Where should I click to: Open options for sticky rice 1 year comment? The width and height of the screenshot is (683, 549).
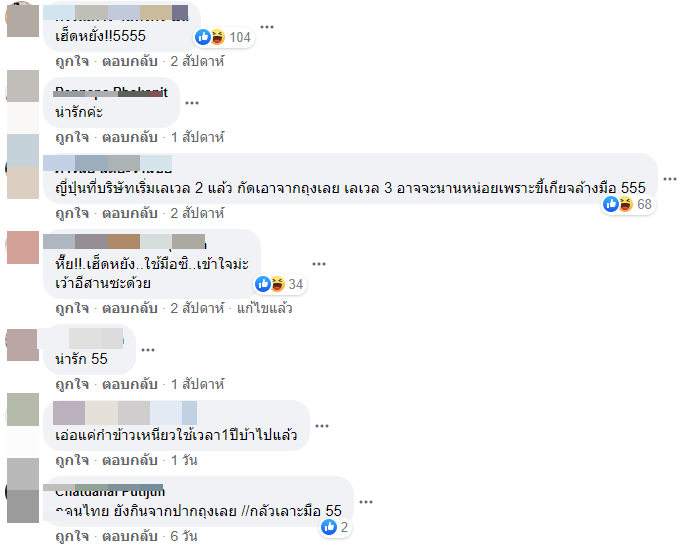[321, 426]
